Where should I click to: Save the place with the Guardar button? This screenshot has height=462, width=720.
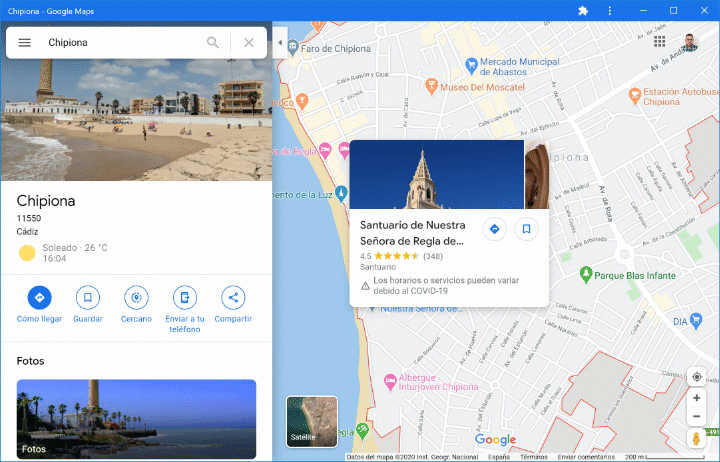point(88,304)
